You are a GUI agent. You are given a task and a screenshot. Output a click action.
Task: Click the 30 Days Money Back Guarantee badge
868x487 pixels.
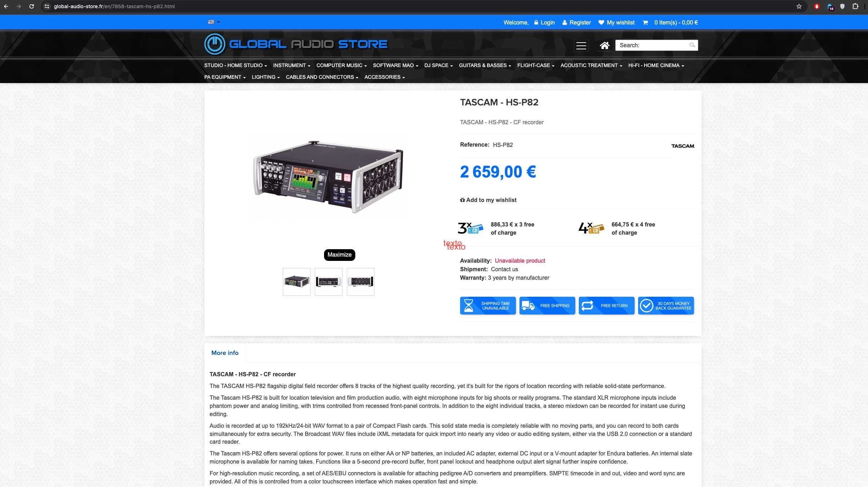pos(666,306)
